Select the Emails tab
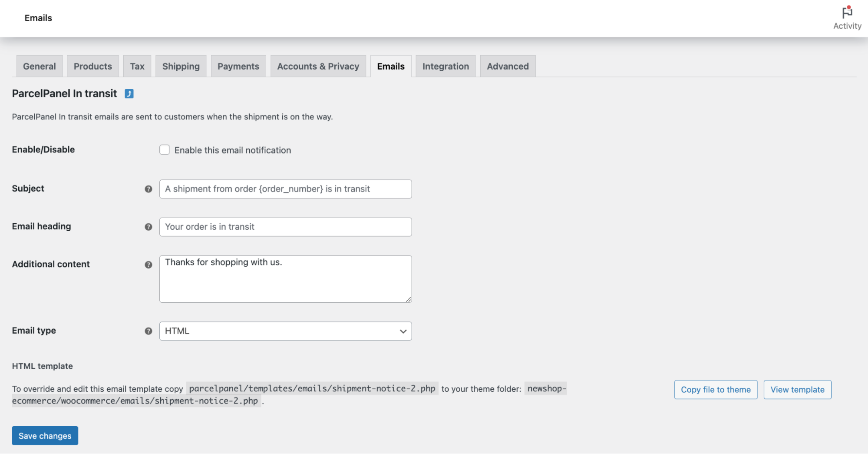Screen dimensions: 868x454 (391, 66)
